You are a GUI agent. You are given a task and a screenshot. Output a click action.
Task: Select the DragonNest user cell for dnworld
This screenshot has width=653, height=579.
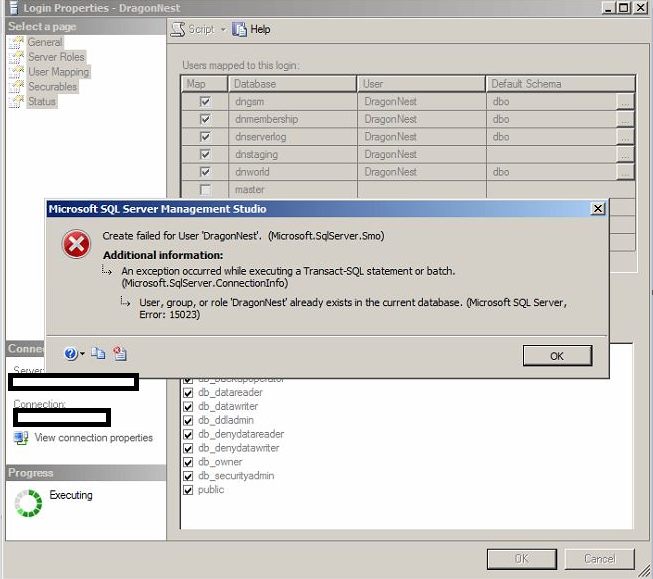(421, 172)
